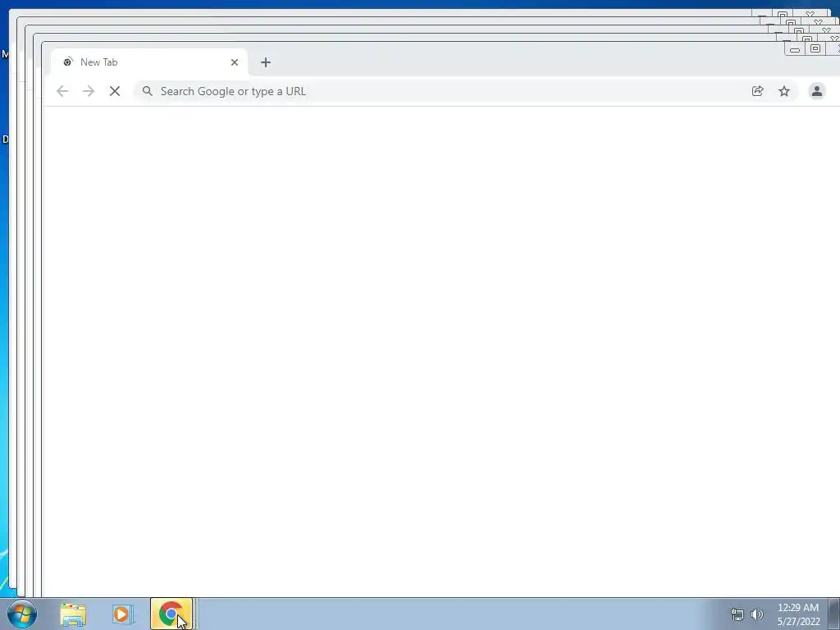
Task: Focus the Search Google or type a URL box
Action: [466, 91]
